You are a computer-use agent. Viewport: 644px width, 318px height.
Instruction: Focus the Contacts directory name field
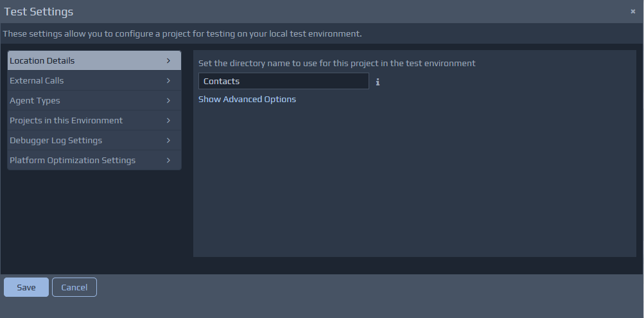[x=283, y=82]
